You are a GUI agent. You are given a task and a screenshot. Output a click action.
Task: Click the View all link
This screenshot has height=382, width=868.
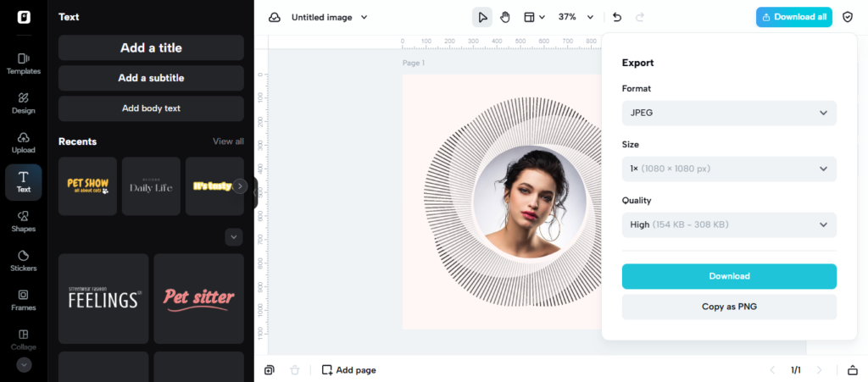point(228,141)
